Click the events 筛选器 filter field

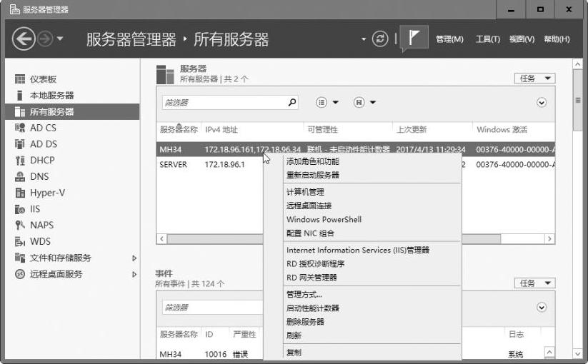click(213, 308)
